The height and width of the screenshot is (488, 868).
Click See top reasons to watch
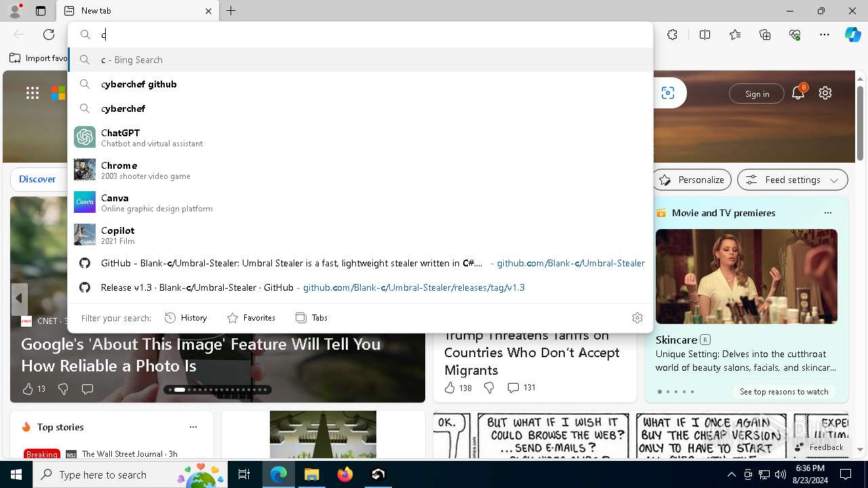pos(784,392)
